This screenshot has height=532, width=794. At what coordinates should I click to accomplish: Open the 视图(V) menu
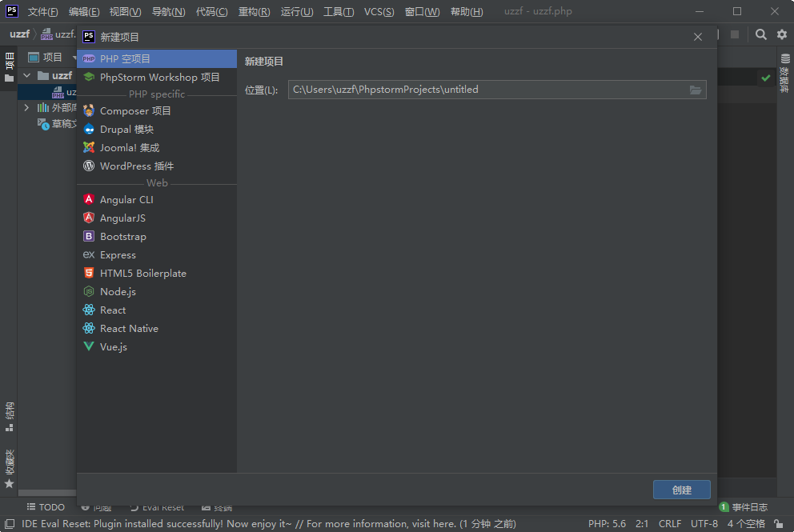(x=125, y=12)
